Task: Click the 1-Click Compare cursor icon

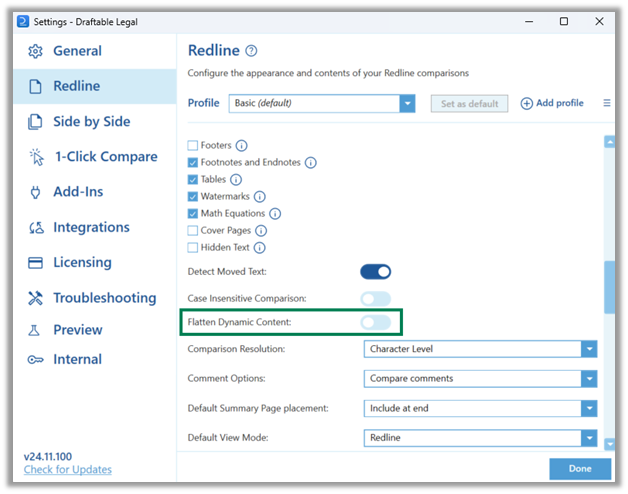Action: click(x=36, y=157)
